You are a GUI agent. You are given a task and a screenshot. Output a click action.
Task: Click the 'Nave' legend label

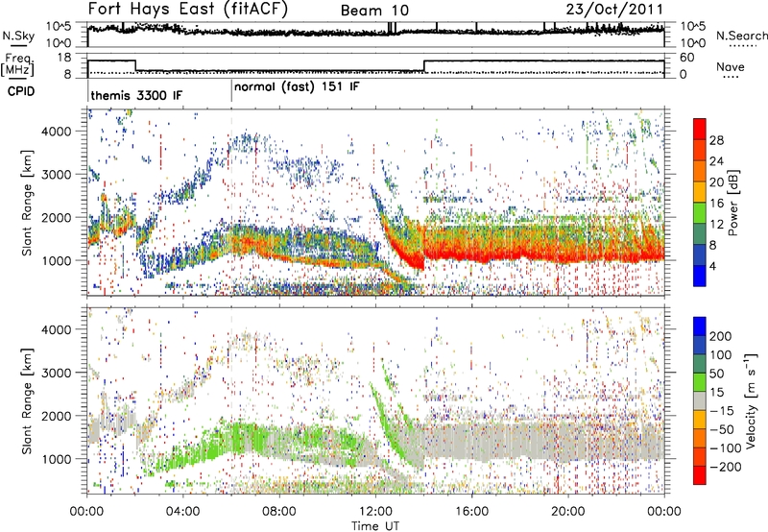click(730, 66)
